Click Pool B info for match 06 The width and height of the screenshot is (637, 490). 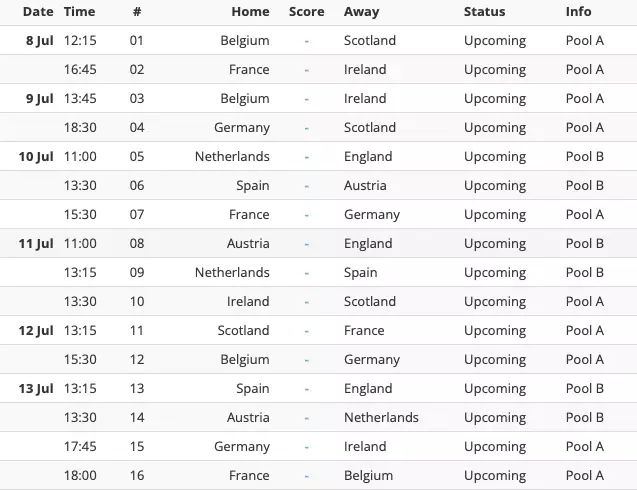[x=584, y=186]
